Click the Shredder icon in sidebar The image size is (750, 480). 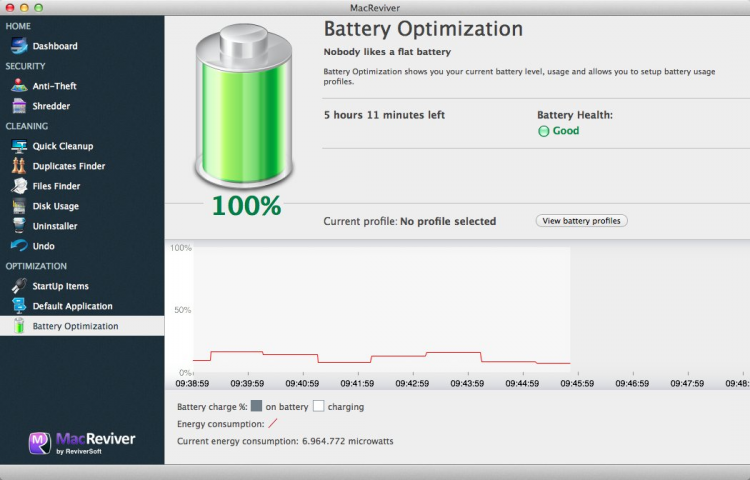[19, 106]
